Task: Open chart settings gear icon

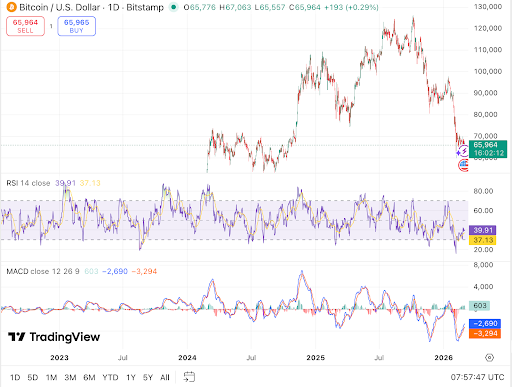Action: point(489,358)
